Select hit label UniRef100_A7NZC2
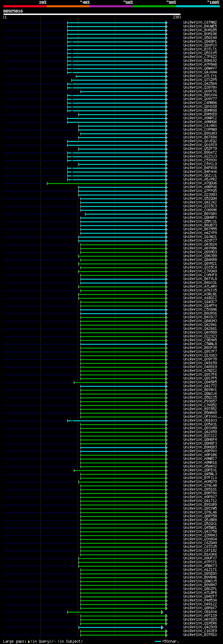Screen dimensions: 223x644 coord(200,371)
